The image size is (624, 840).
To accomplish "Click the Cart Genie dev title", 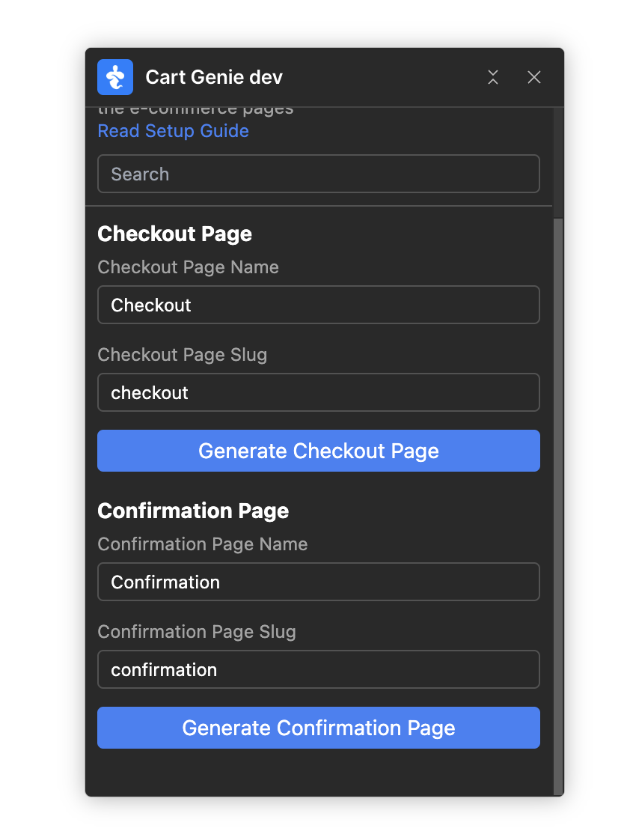I will [214, 77].
